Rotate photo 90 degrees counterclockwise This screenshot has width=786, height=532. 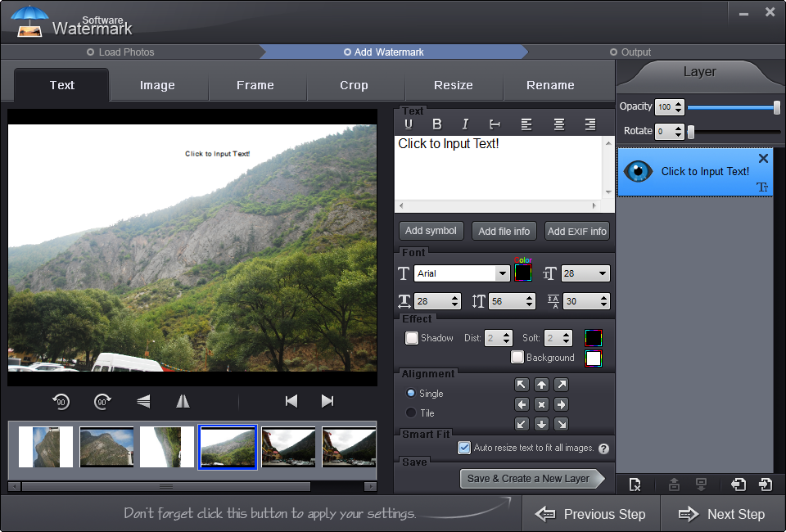(61, 401)
